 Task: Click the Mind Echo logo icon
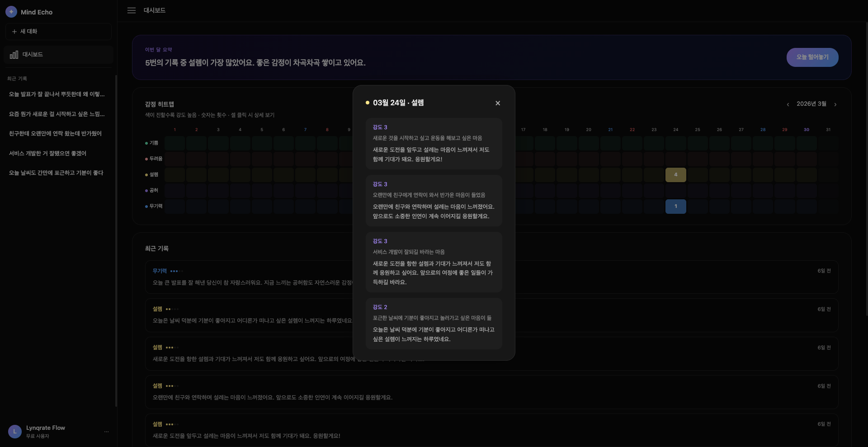tap(11, 12)
